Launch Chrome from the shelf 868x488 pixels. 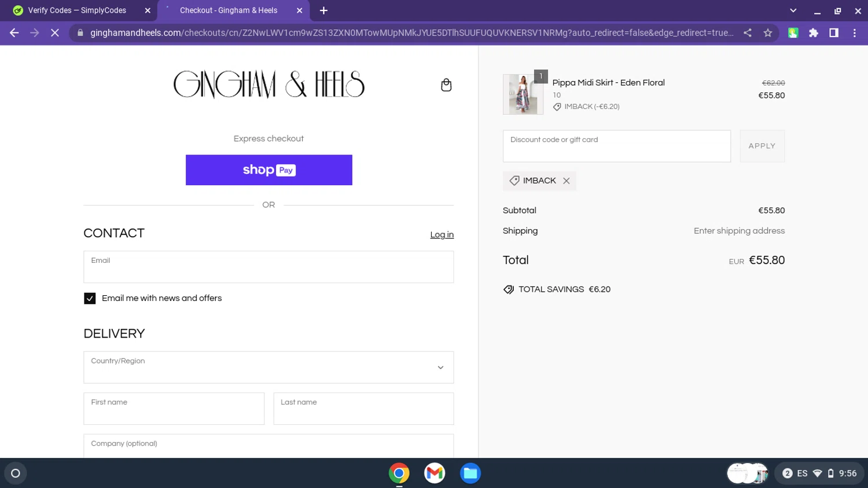coord(399,474)
